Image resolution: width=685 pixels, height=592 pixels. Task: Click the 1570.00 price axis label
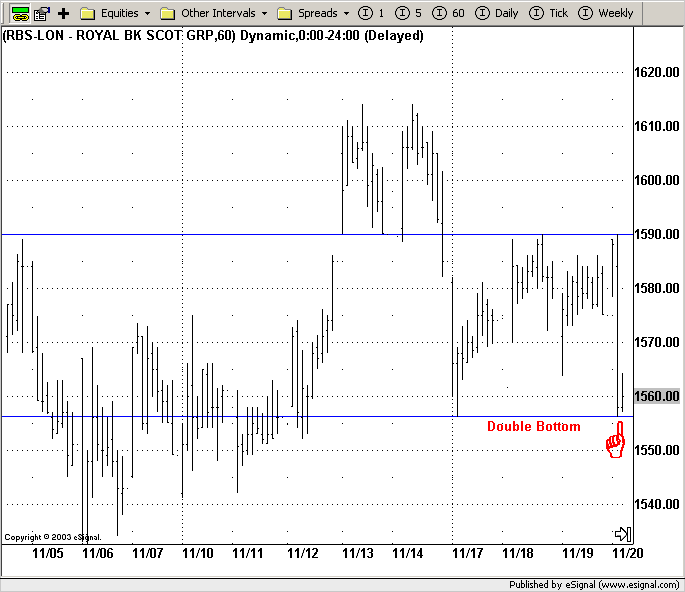coord(657,342)
